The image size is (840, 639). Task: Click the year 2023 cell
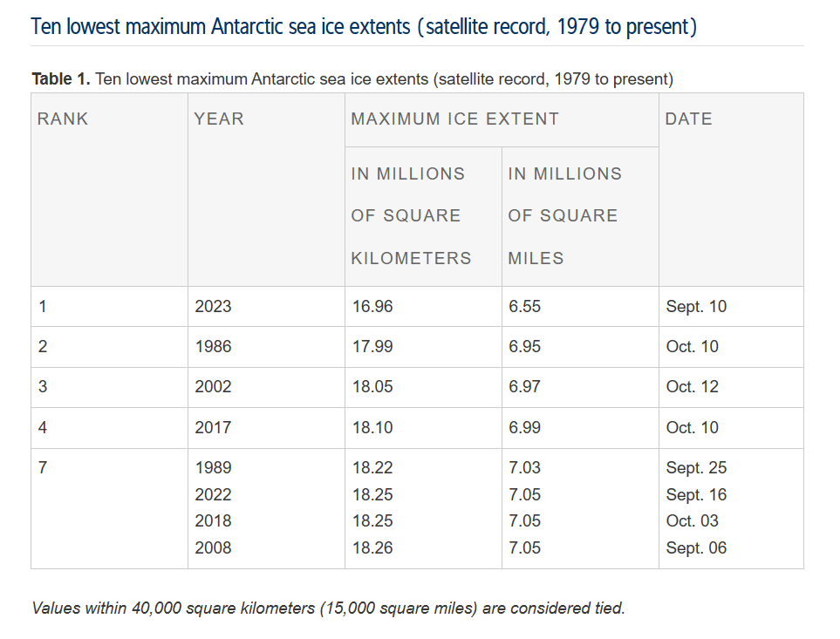tap(213, 307)
